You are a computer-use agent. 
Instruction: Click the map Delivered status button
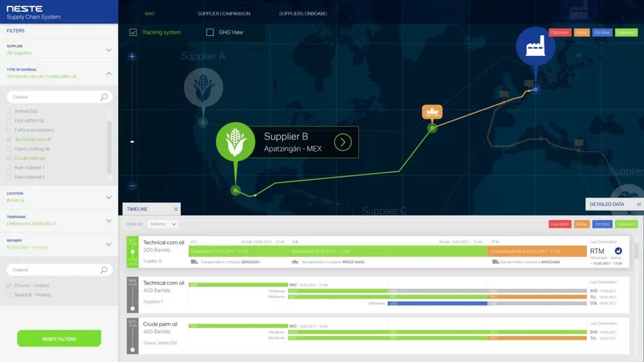626,33
